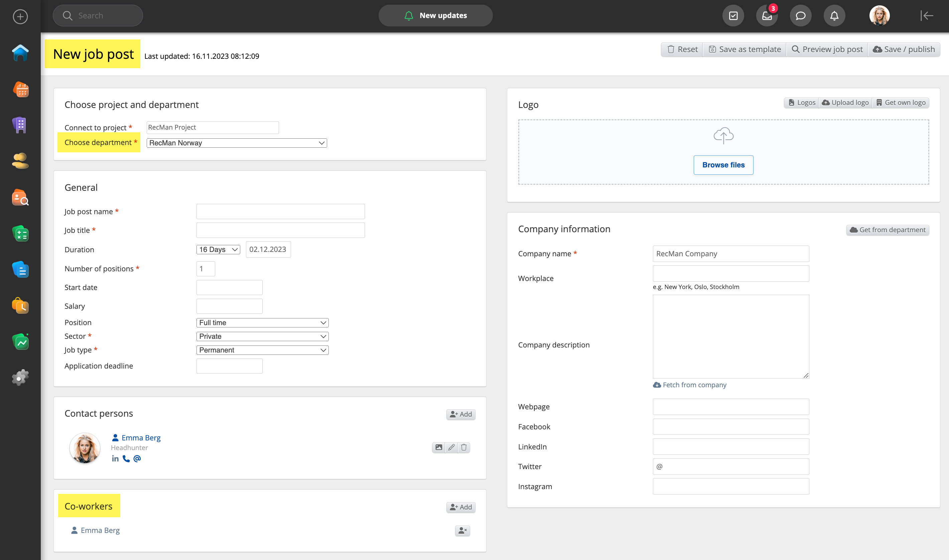Open the inbox with 3 notifications
Screen dimensions: 949x560
[767, 16]
